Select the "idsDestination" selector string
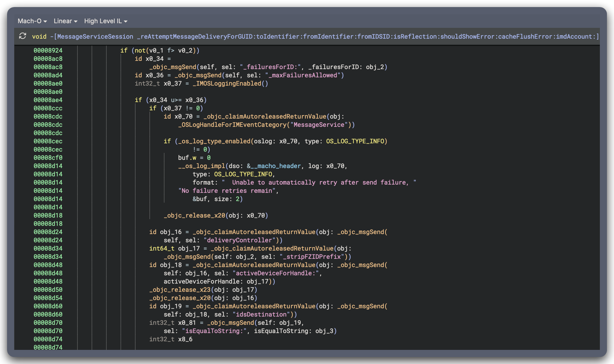The height and width of the screenshot is (364, 614). (x=261, y=315)
